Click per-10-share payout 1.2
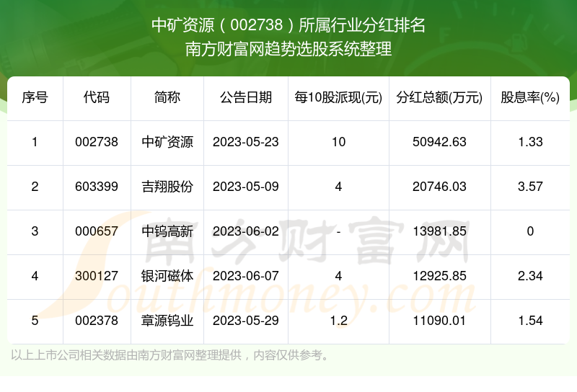Image resolution: width=577 pixels, height=392 pixels. click(x=338, y=321)
